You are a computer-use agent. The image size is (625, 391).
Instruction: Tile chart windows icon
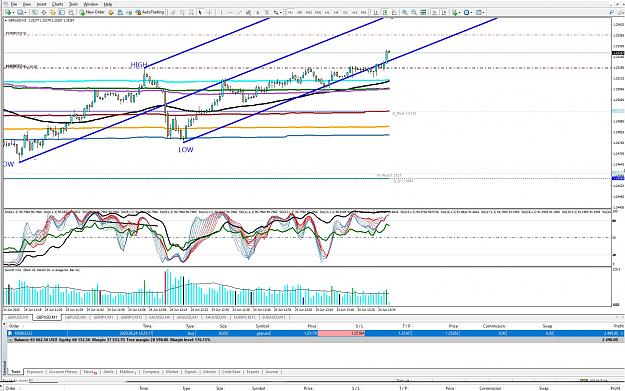tap(423, 12)
